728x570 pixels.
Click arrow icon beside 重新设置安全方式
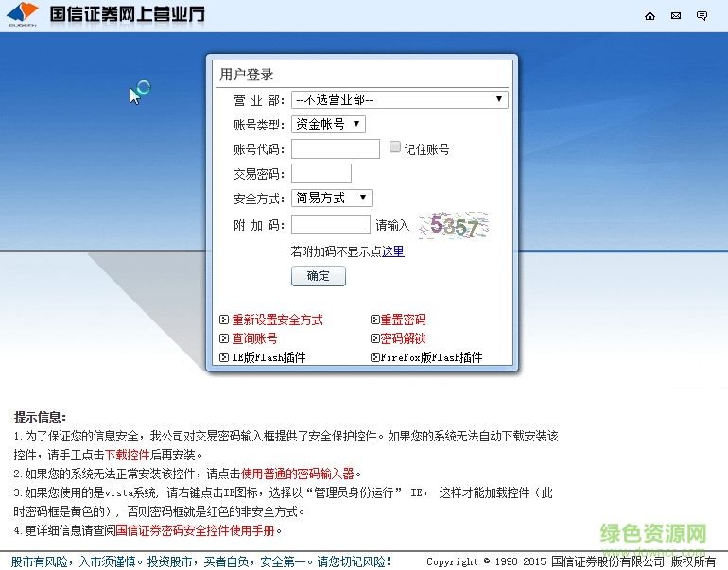click(224, 320)
